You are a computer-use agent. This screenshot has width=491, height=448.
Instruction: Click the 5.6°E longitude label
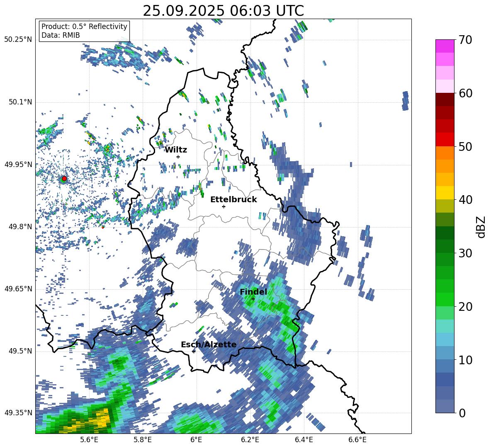[89, 440]
